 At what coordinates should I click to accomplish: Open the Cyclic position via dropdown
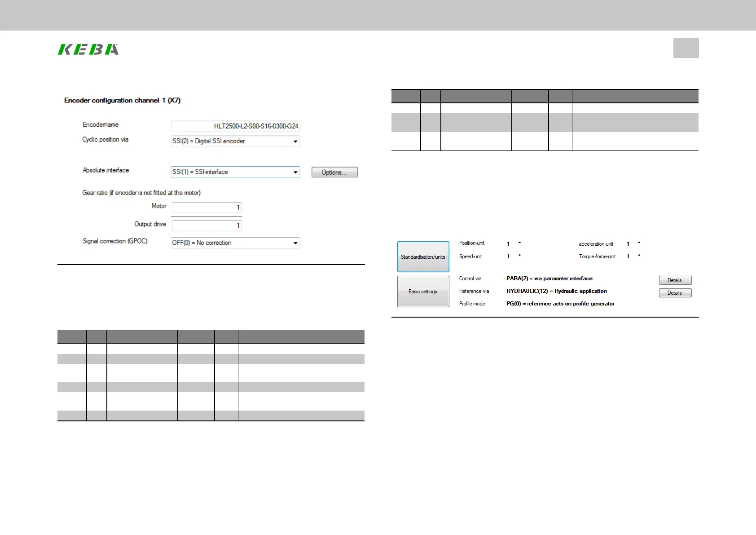coord(235,141)
